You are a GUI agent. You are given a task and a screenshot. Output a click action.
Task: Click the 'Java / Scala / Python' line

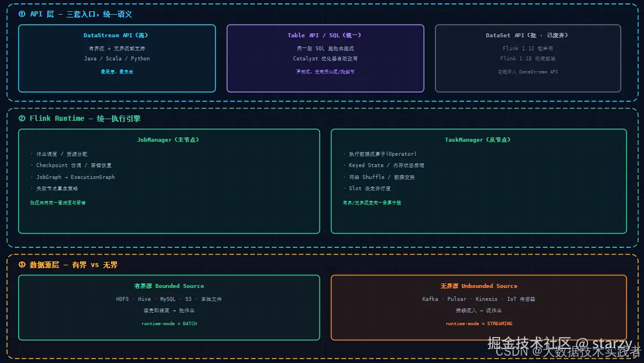(117, 58)
